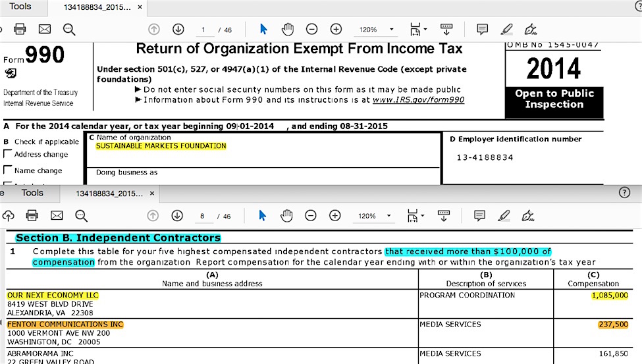Select the hand pan tool in the upper toolbar
642x364 pixels.
287,29
